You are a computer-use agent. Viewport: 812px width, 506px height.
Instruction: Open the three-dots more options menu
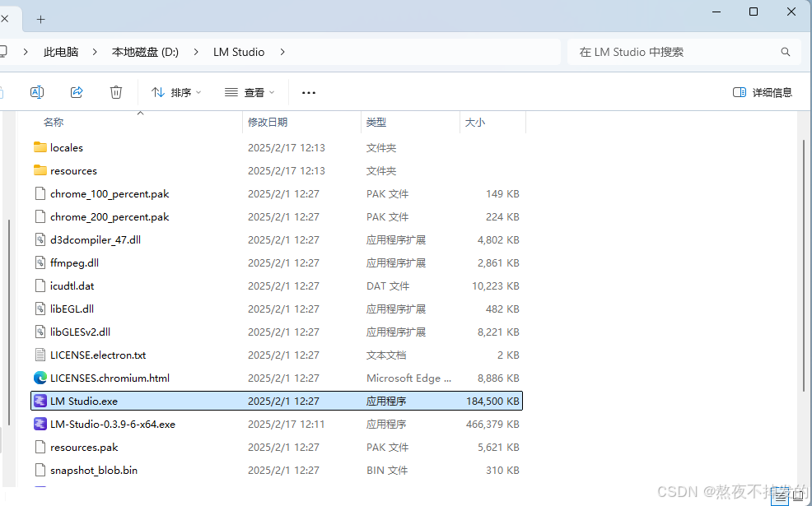coord(309,93)
